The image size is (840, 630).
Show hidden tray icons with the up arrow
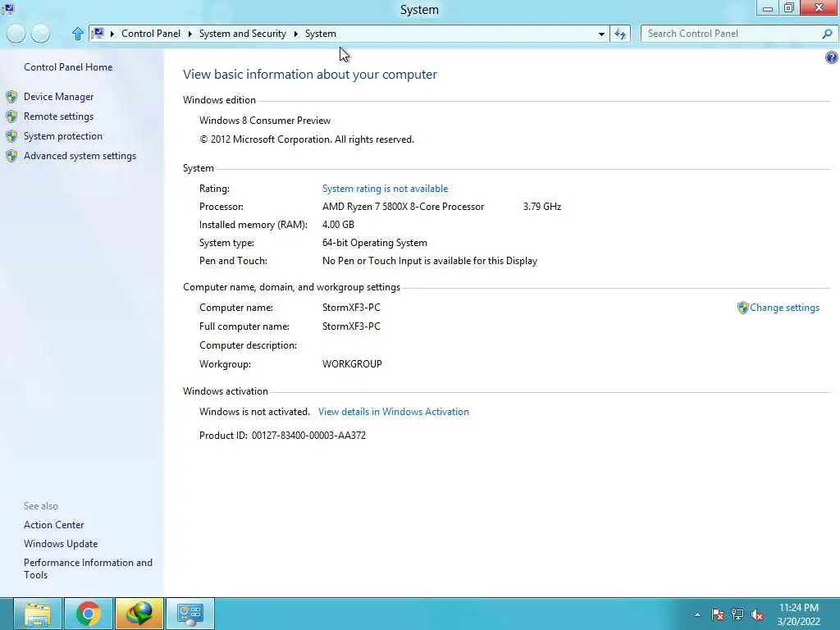(697, 614)
